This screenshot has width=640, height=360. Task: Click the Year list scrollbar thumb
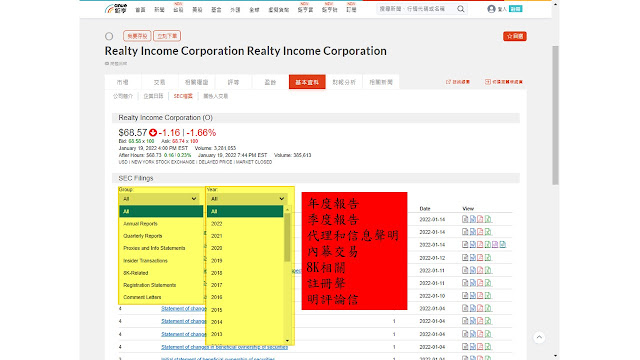click(x=287, y=237)
